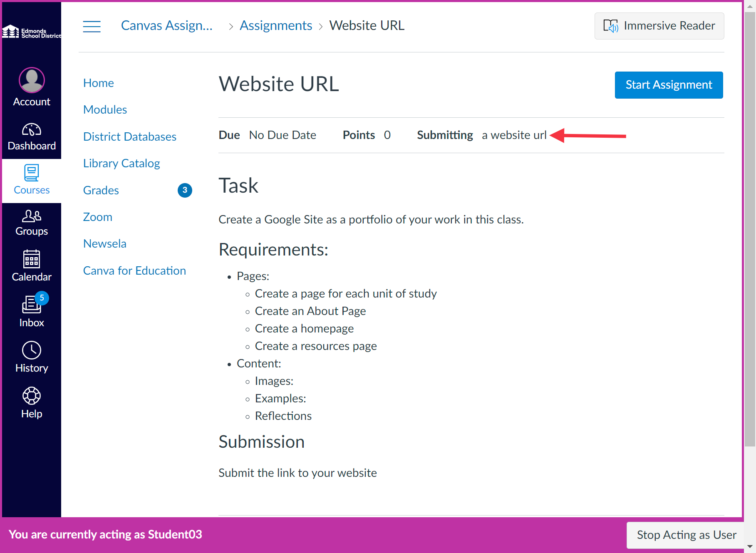Open Home in course navigation

tap(99, 83)
